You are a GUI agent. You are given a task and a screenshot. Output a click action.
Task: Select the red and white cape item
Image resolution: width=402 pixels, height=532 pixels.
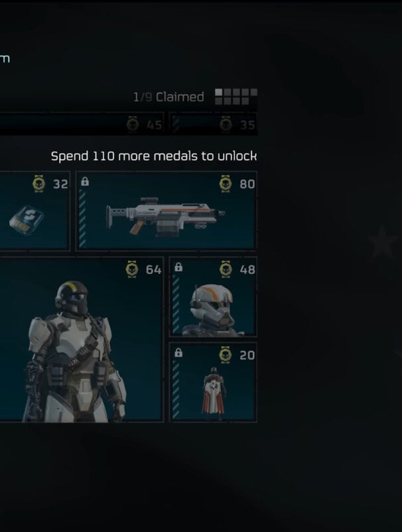pos(213,382)
